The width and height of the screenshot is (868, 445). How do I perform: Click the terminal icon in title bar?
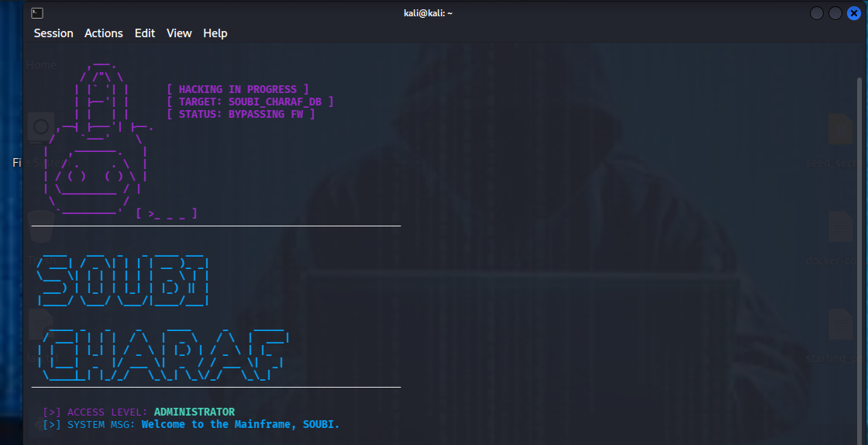(37, 12)
